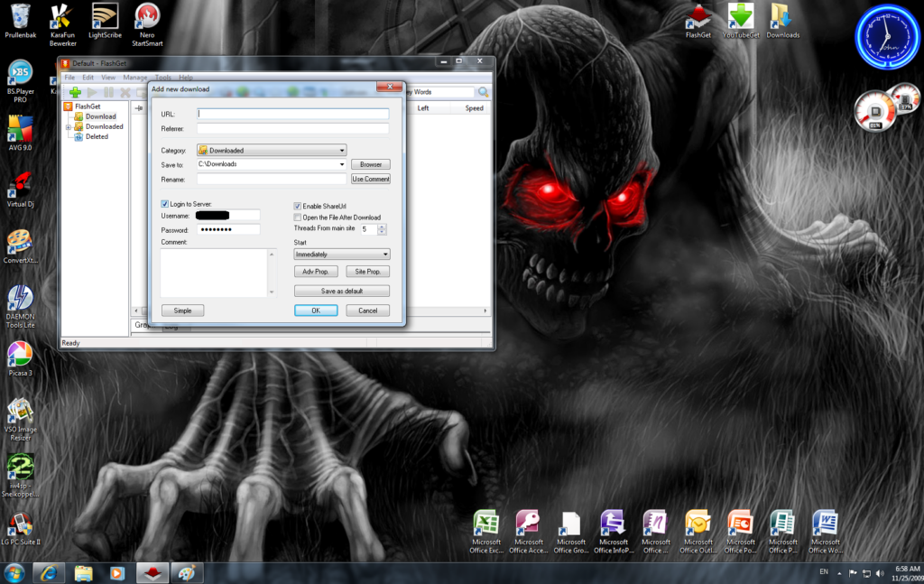Open the Help menu in FlashGet
This screenshot has height=584, width=924.
186,78
